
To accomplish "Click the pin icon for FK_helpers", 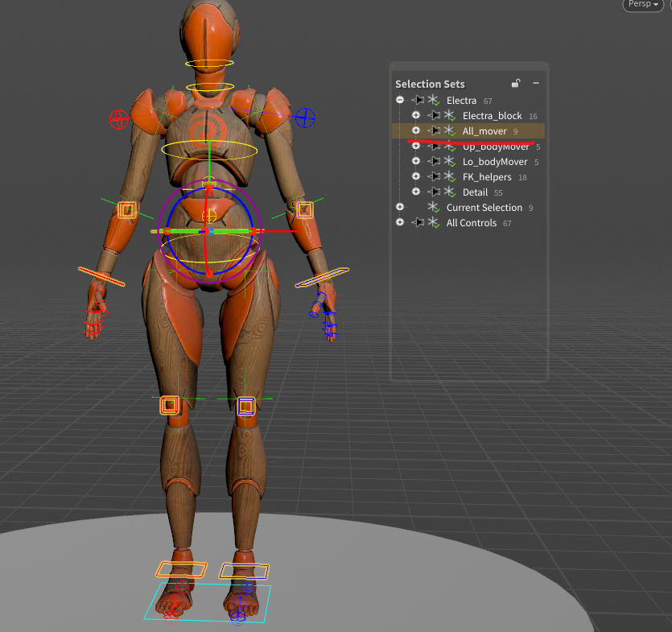I will click(434, 176).
